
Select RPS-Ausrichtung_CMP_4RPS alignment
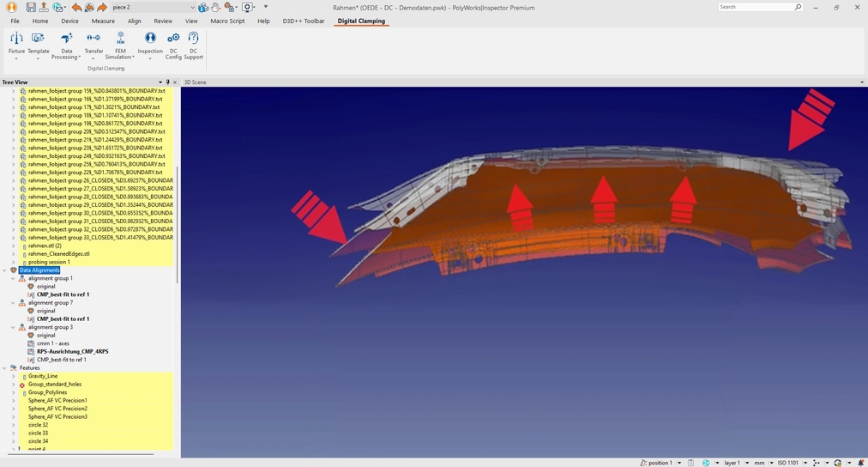72,352
